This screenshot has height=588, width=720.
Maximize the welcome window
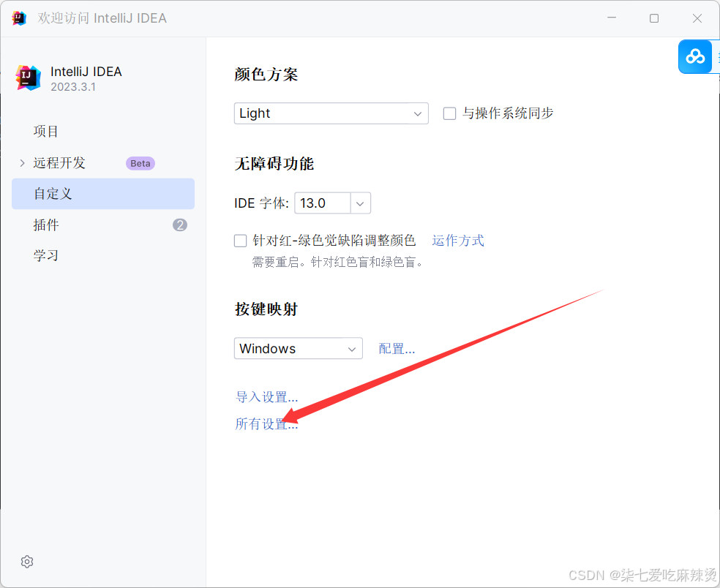tap(654, 18)
